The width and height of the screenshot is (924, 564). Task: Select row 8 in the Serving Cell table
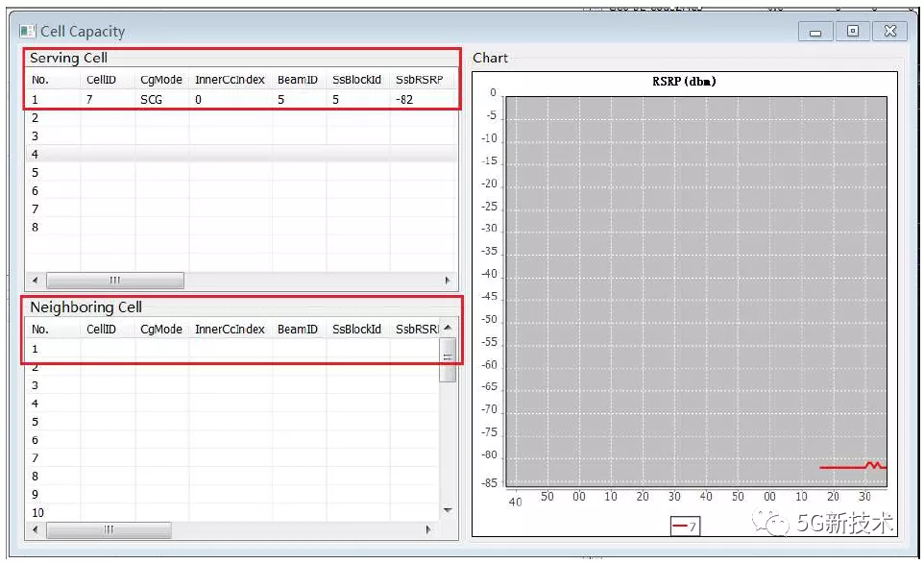(241, 228)
